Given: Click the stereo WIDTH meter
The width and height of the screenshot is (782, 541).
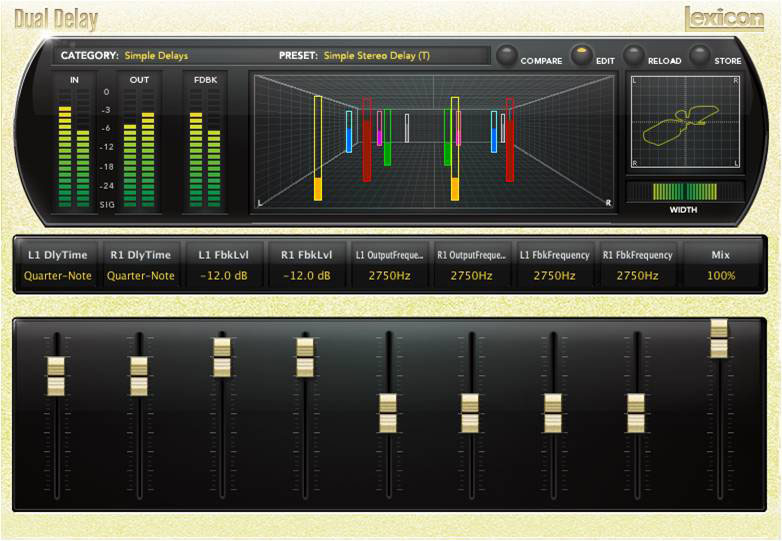Looking at the screenshot, I should (x=685, y=191).
